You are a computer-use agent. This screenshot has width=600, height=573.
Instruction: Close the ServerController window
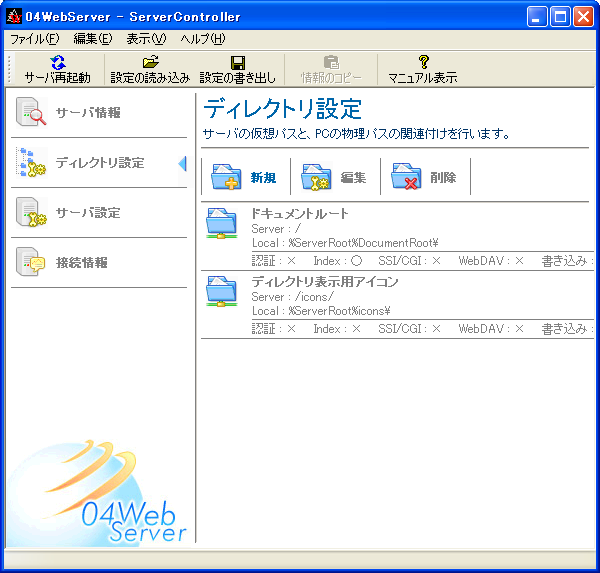pos(584,17)
